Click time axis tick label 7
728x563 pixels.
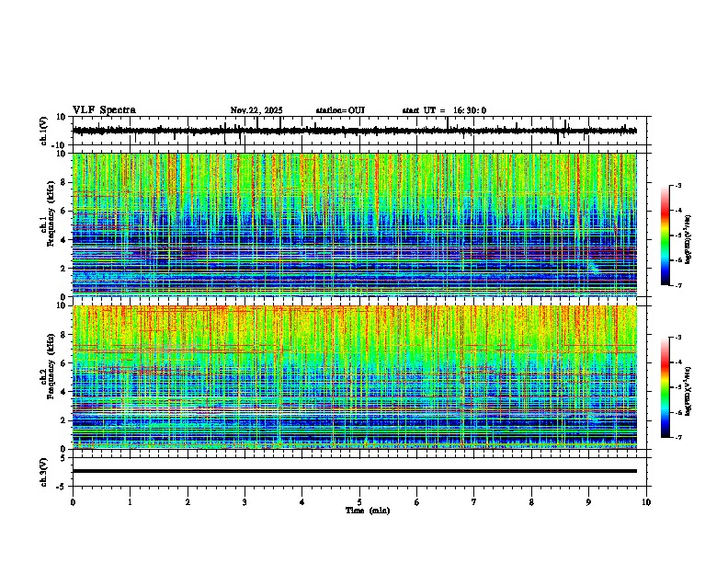474,502
